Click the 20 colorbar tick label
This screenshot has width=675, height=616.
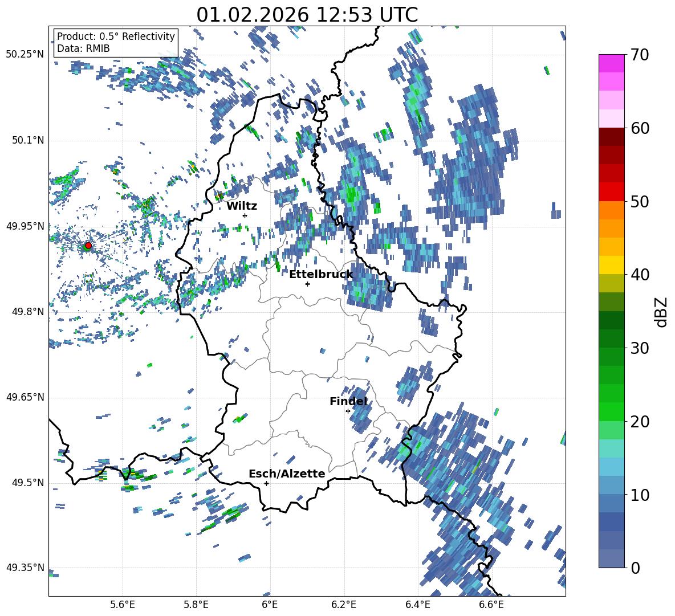tap(640, 422)
